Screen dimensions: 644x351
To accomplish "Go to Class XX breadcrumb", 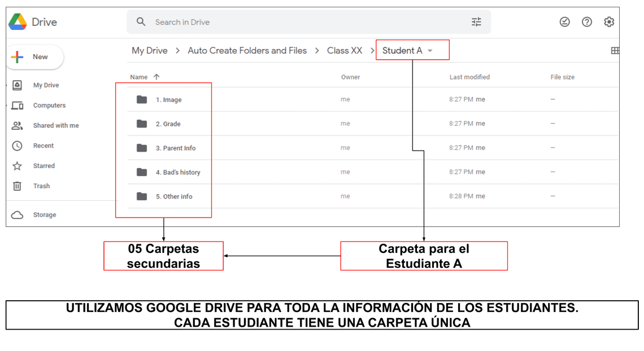I will [x=345, y=51].
